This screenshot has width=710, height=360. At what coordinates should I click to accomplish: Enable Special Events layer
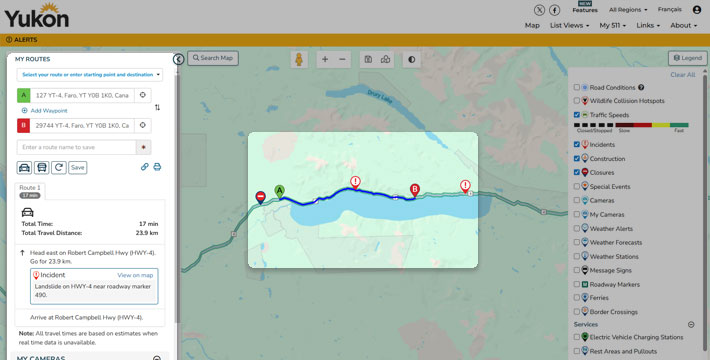(576, 186)
